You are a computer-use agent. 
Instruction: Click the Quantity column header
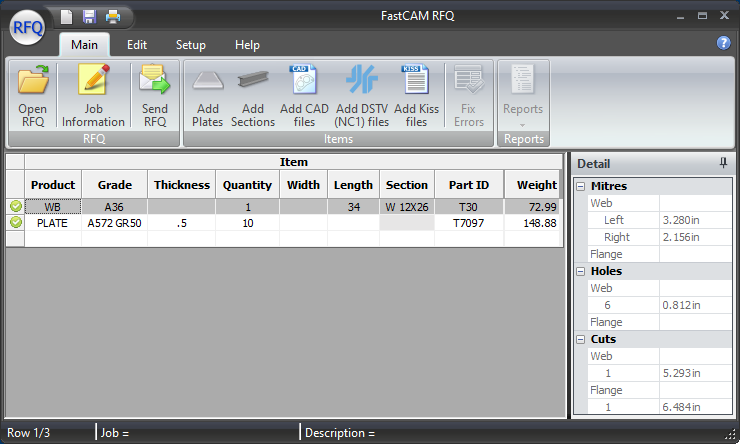[247, 185]
